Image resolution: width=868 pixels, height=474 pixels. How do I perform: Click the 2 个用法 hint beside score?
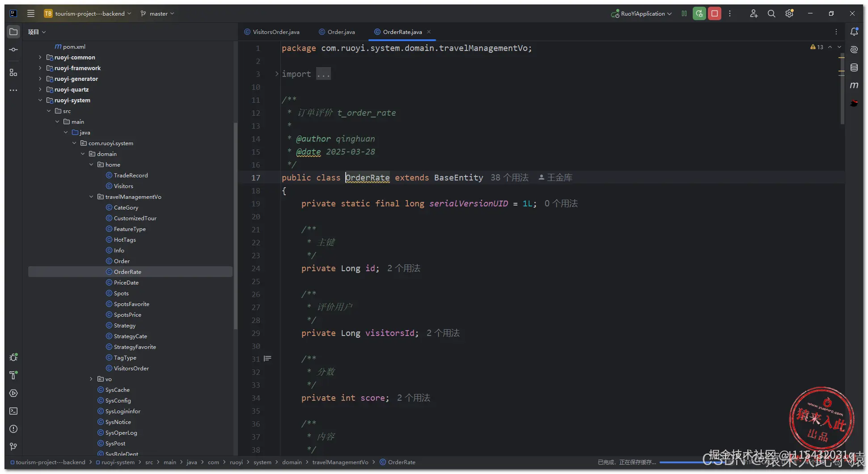click(414, 398)
